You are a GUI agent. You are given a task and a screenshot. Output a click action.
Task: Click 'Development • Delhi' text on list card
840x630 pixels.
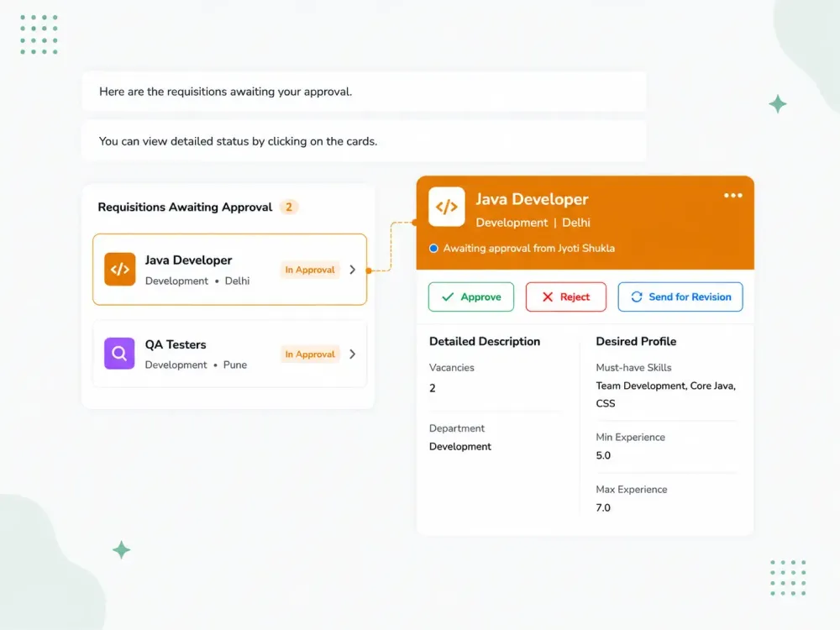pos(197,281)
